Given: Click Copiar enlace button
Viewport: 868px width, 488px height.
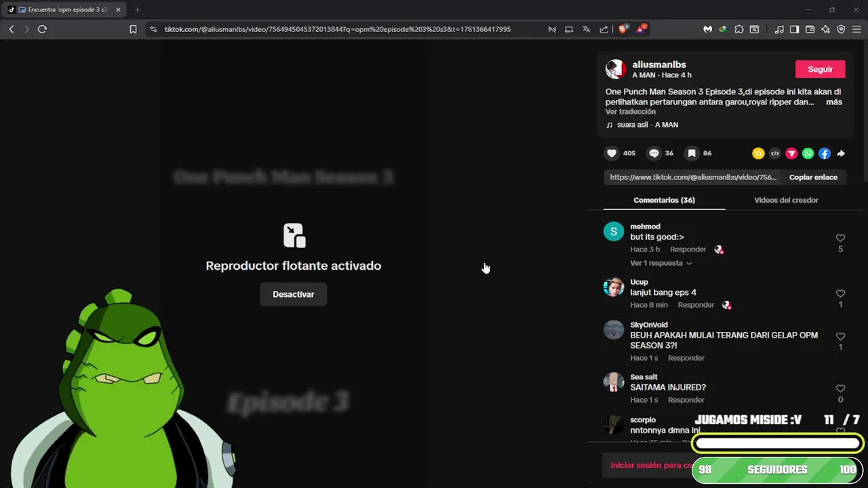Looking at the screenshot, I should [x=813, y=178].
